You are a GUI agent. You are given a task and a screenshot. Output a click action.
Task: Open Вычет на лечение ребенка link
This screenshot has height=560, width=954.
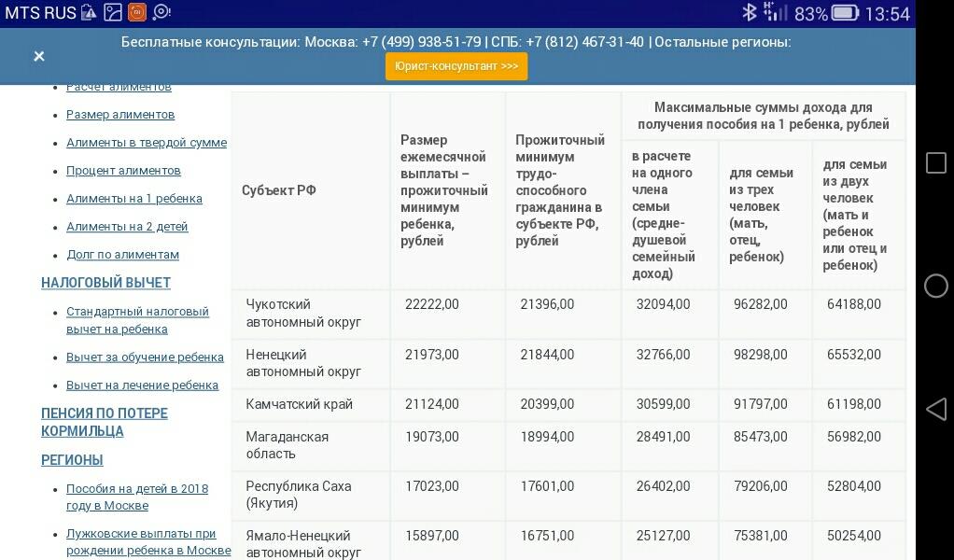pyautogui.click(x=143, y=385)
